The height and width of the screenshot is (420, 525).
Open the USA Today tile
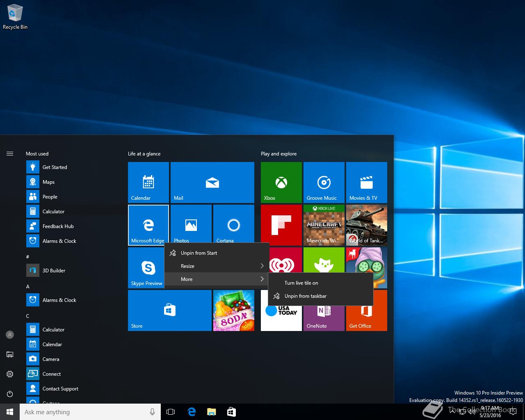point(281,318)
